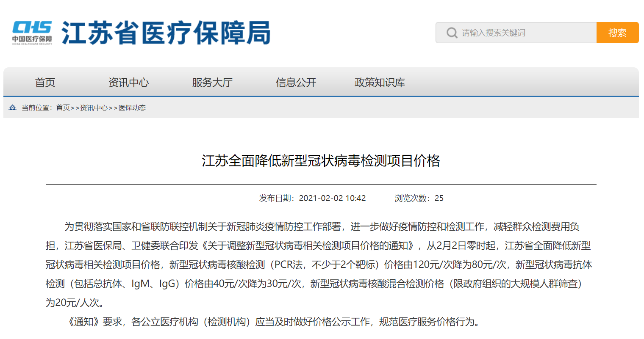Click the 医保动态 breadcrumb link

coord(132,108)
